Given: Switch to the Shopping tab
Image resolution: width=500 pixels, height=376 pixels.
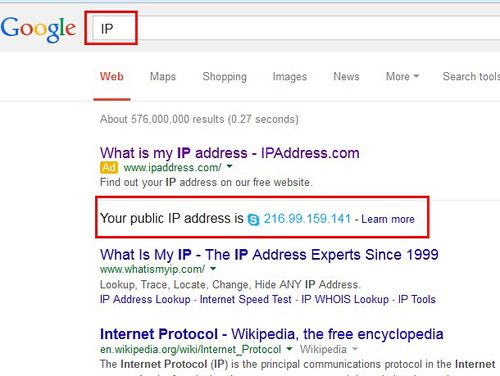Looking at the screenshot, I should (225, 76).
